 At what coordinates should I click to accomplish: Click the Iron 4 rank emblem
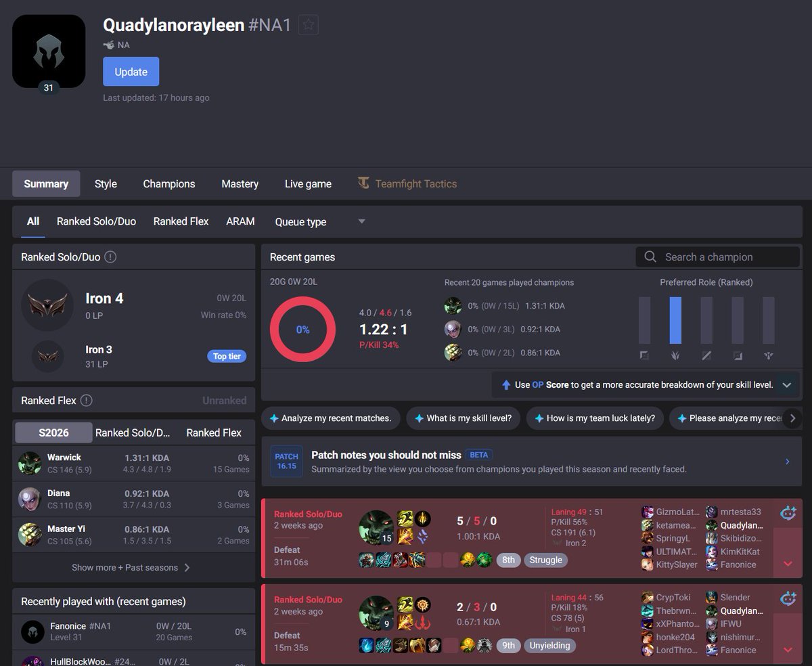coord(47,305)
